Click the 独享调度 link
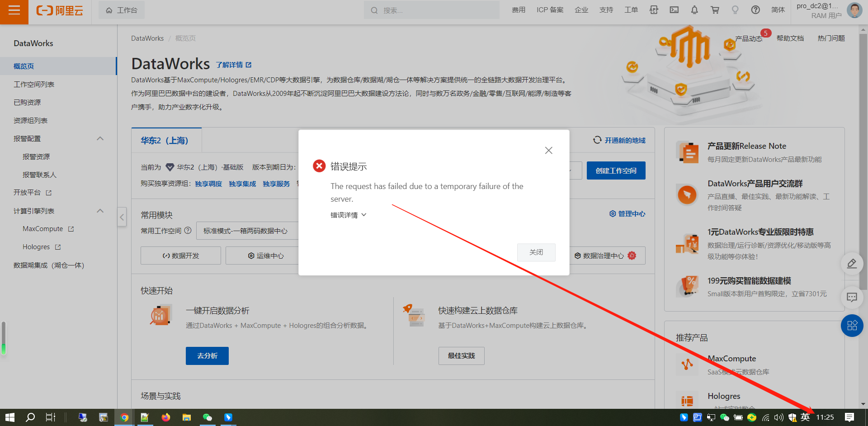The image size is (868, 426). click(208, 184)
